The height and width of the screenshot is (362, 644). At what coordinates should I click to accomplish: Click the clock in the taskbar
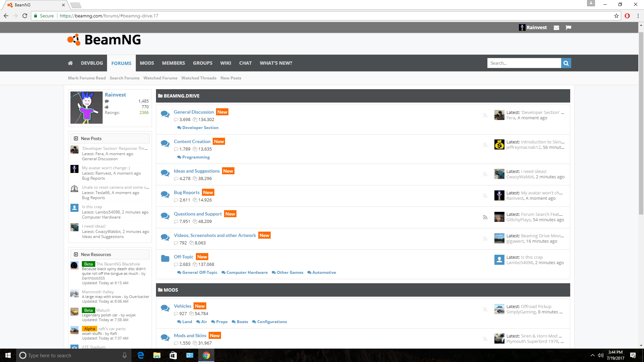coord(615,355)
